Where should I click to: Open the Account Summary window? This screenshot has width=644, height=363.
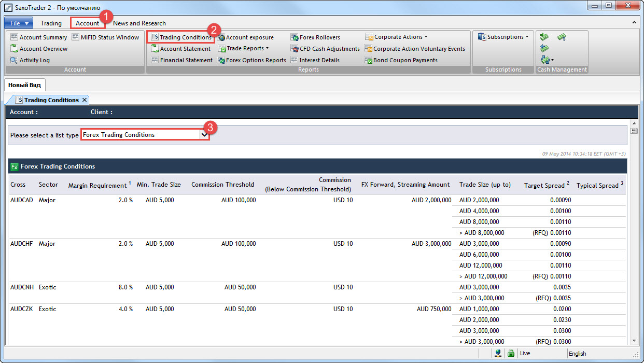coord(39,37)
